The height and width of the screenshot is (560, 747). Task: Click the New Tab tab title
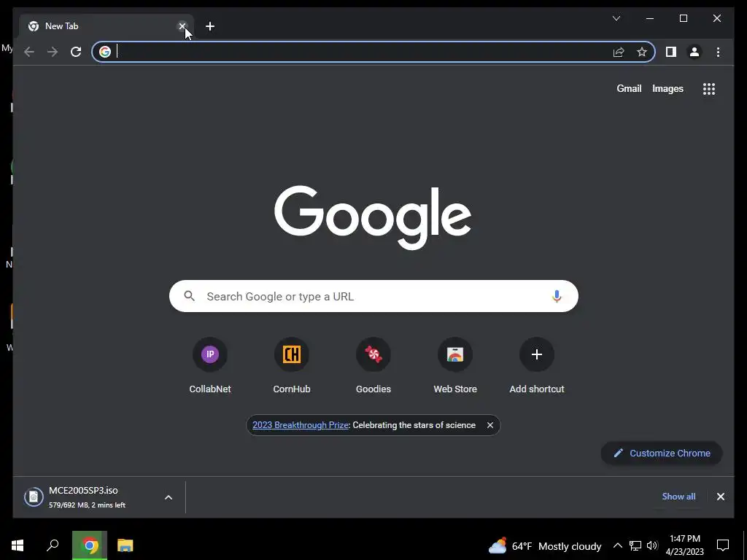61,26
